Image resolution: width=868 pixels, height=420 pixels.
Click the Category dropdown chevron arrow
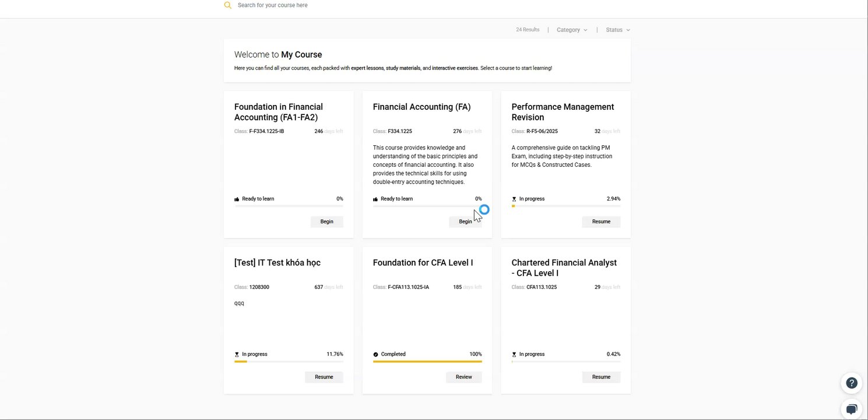[585, 30]
